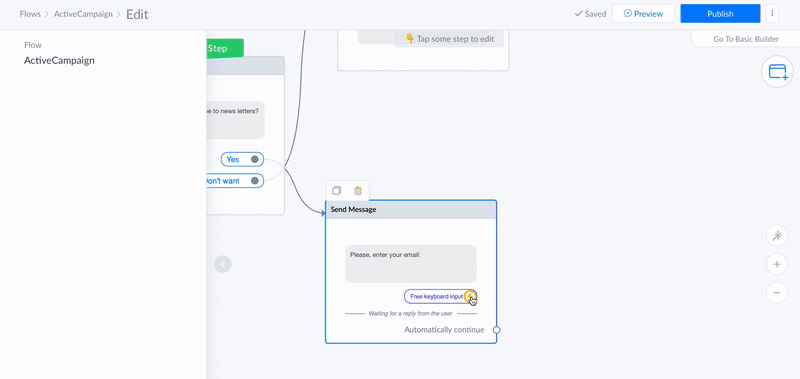800x379 pixels.
Task: Open the three-dot more options menu
Action: [772, 14]
